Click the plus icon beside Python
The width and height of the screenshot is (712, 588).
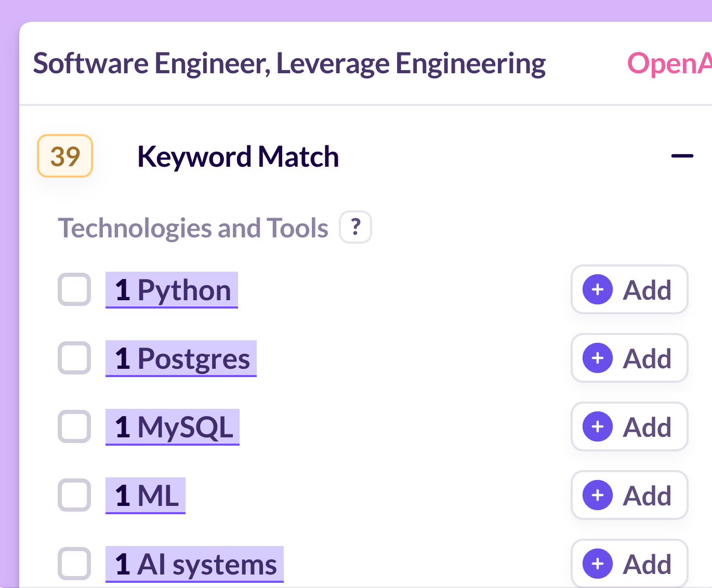click(x=598, y=289)
